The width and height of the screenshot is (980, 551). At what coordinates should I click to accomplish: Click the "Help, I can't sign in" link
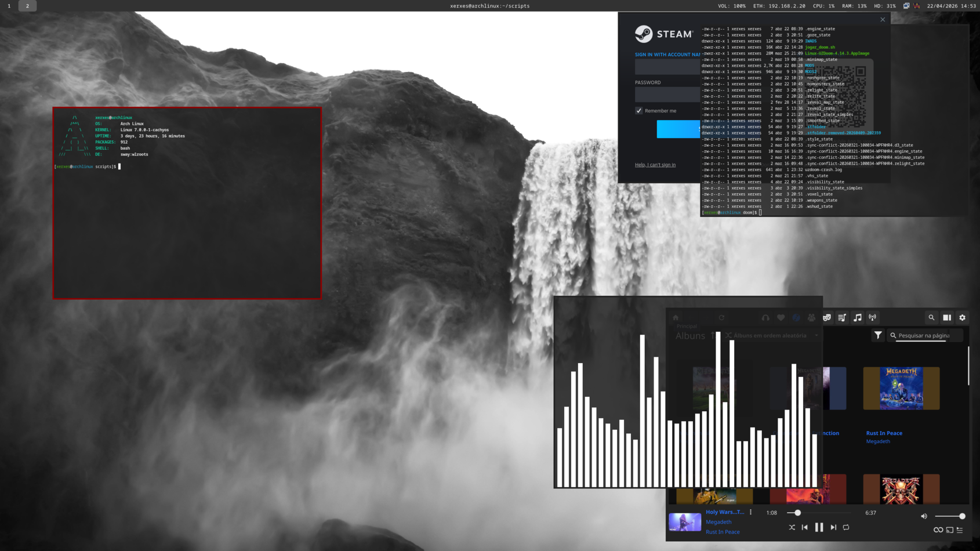tap(655, 165)
